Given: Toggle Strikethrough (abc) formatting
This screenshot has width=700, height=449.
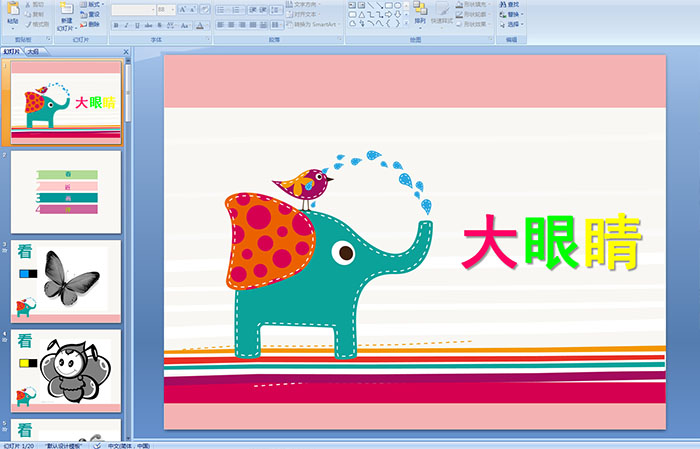Looking at the screenshot, I should (148, 25).
